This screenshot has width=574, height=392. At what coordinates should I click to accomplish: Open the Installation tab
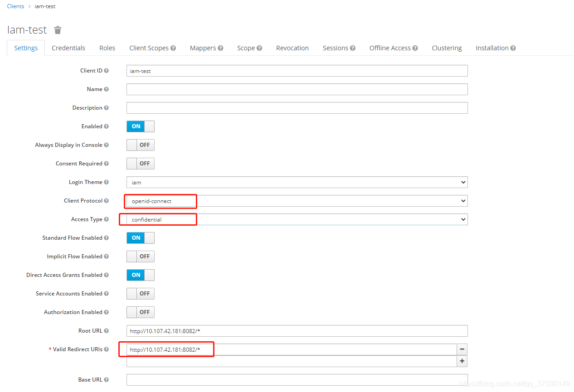click(492, 48)
